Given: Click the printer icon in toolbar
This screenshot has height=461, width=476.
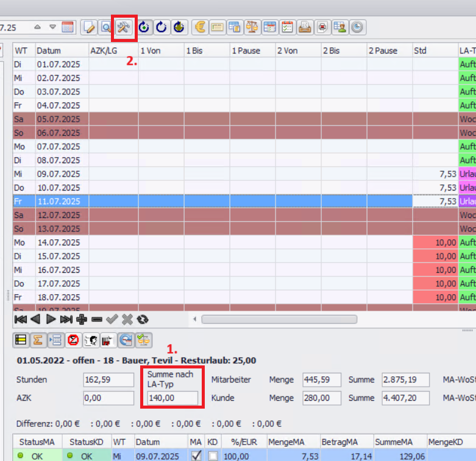Looking at the screenshot, I should (x=305, y=27).
